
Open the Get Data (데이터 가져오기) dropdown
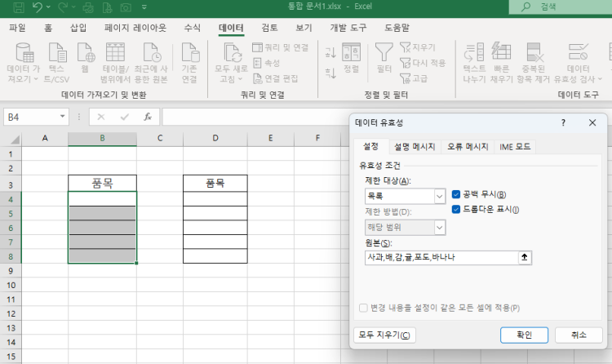click(22, 67)
